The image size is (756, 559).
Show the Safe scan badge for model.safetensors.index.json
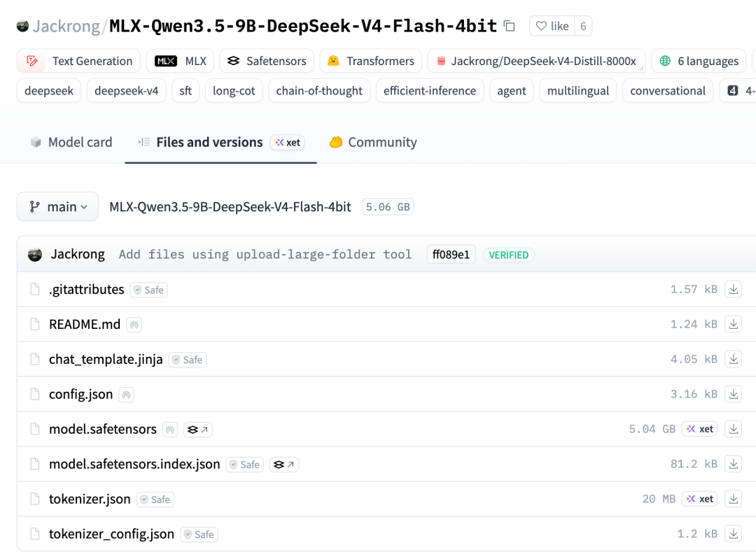pos(245,465)
